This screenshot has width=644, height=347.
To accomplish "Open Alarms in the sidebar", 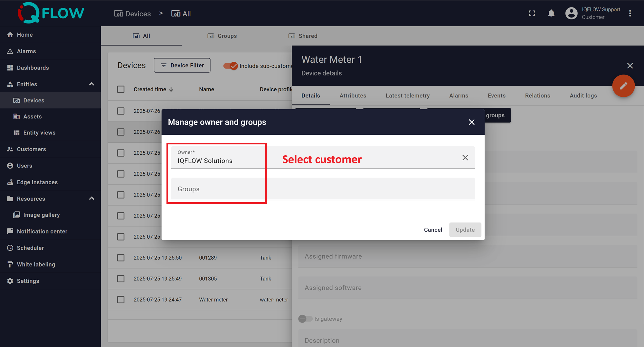I will coord(26,51).
